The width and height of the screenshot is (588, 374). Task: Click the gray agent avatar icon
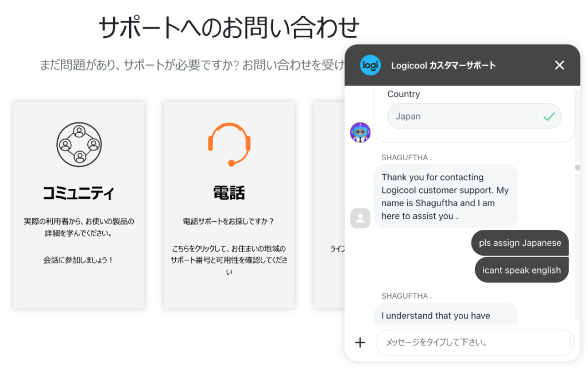coord(361,218)
